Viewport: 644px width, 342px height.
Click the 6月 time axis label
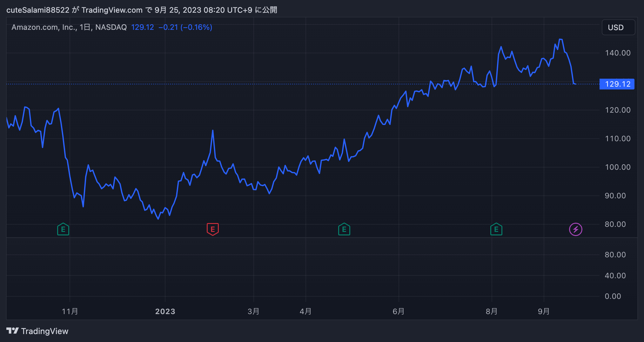tap(399, 312)
